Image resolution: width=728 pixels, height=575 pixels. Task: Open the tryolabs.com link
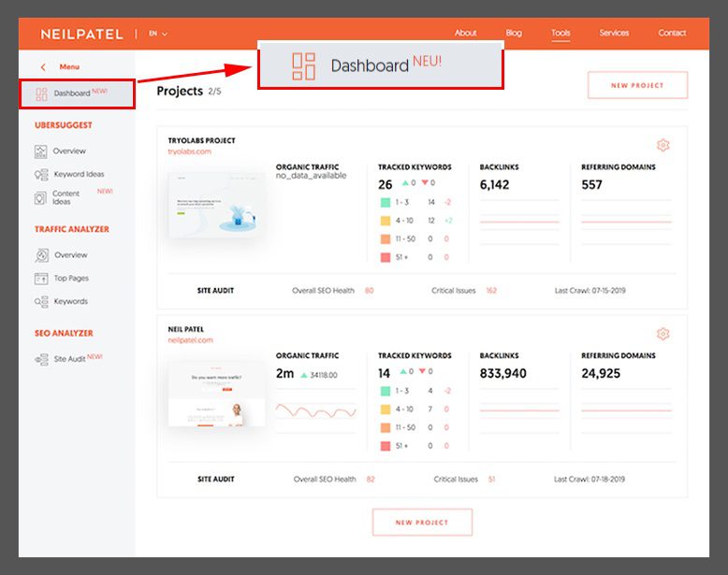coord(189,151)
